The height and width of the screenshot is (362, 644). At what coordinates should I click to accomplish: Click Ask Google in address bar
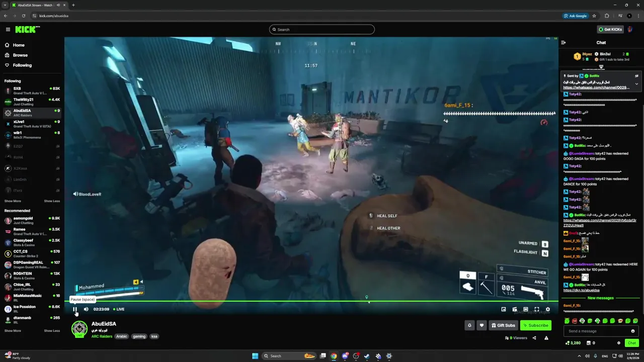(575, 16)
